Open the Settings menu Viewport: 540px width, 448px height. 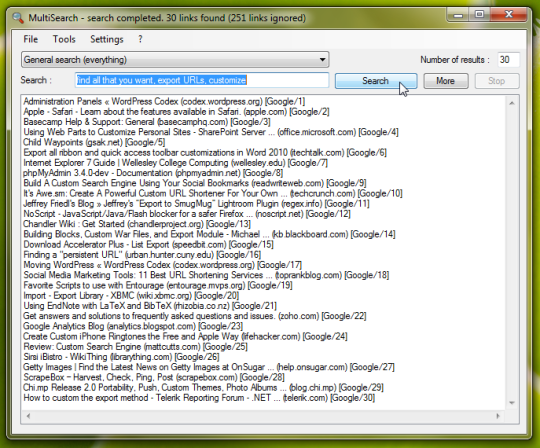click(107, 39)
